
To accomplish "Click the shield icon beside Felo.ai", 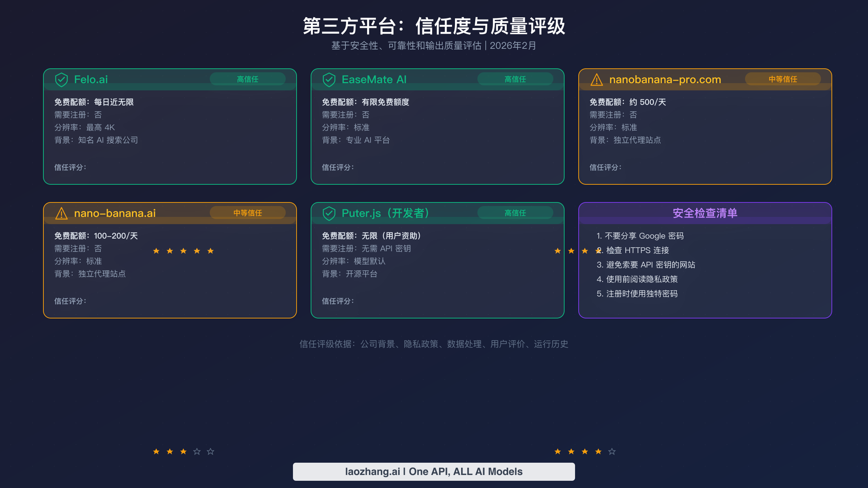I will coord(62,79).
